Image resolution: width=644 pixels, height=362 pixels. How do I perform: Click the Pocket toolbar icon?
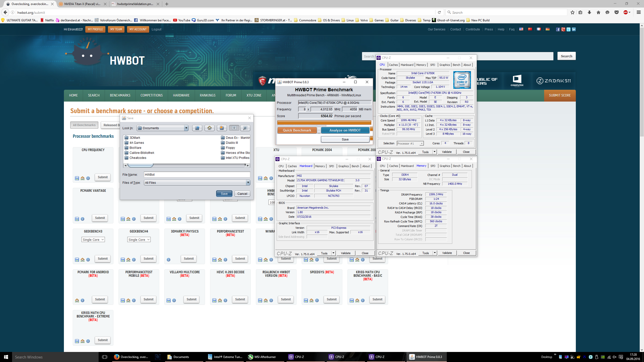click(x=616, y=12)
